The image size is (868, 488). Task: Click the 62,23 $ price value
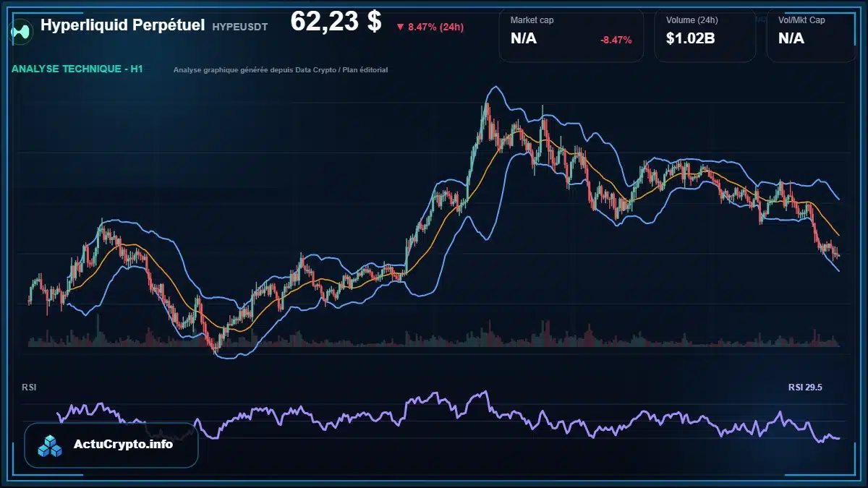point(336,22)
